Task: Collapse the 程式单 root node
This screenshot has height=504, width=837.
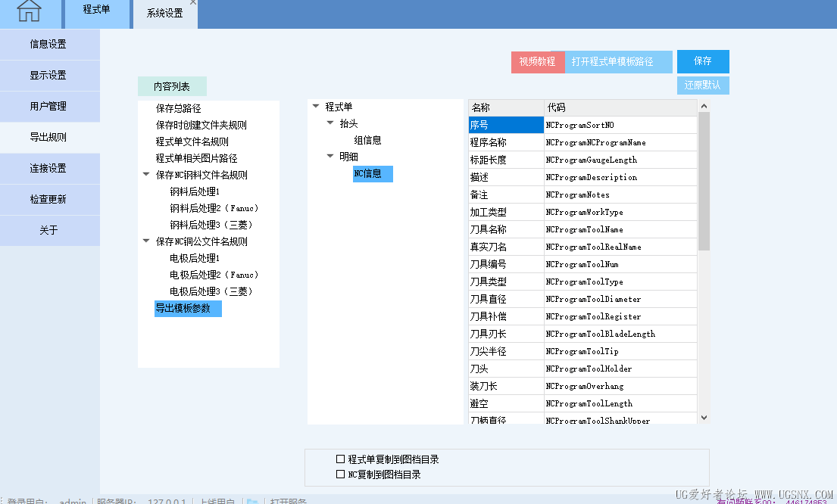Action: pos(315,106)
